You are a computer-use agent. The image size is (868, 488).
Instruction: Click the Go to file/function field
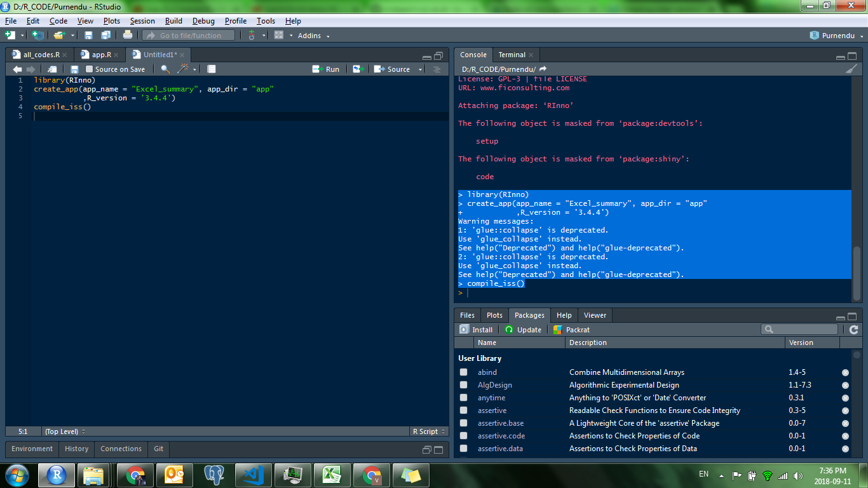tap(189, 36)
